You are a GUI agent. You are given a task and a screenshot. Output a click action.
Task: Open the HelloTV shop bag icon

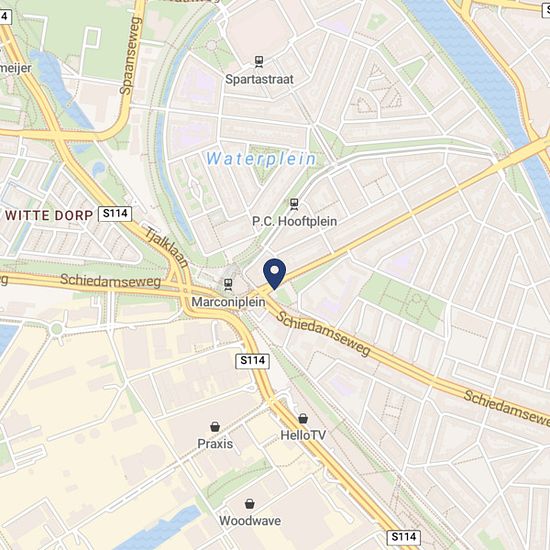click(303, 418)
